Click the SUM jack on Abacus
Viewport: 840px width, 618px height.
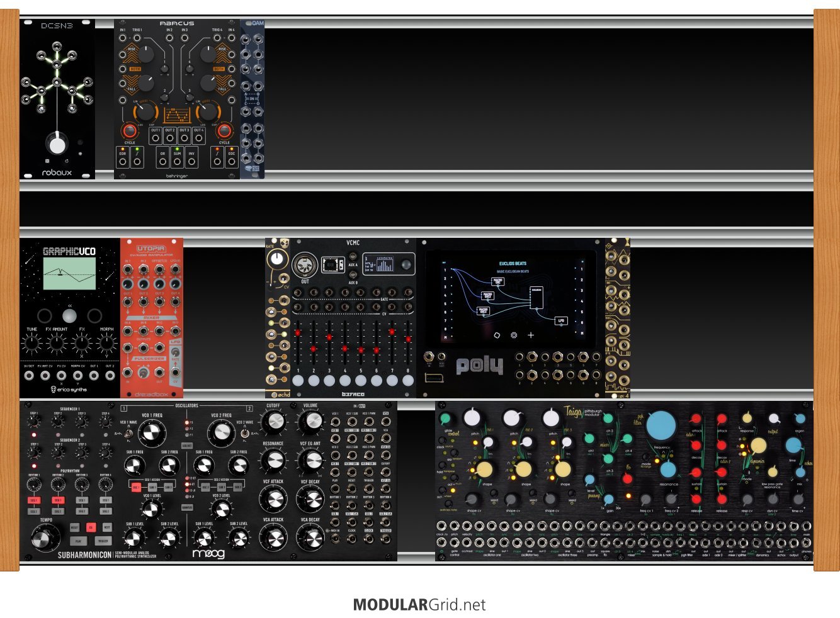tap(177, 162)
